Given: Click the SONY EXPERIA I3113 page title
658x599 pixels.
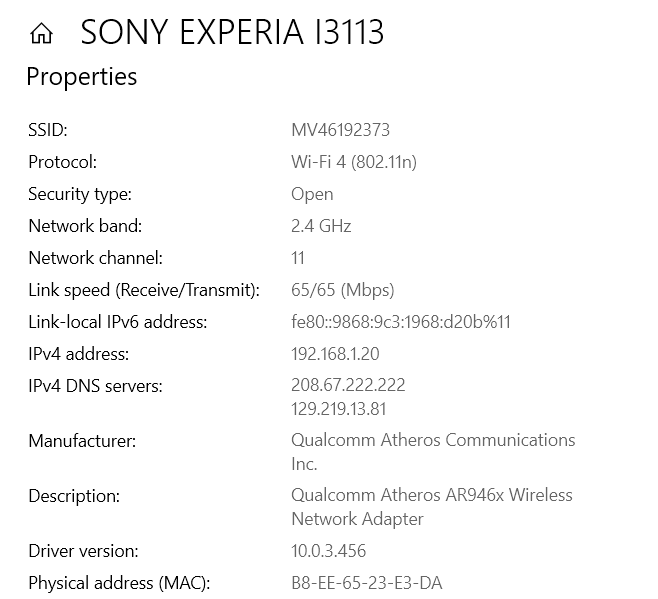Looking at the screenshot, I should point(232,33).
